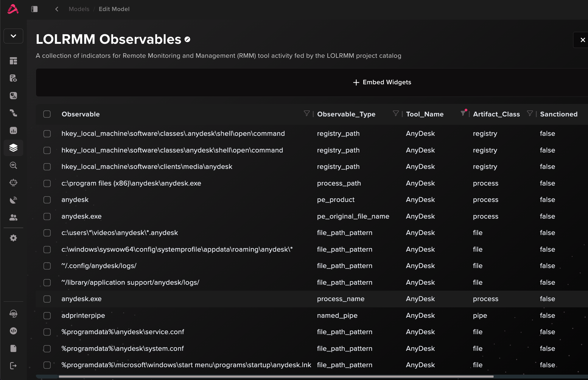Click the Tool_Name column header

pyautogui.click(x=425, y=114)
